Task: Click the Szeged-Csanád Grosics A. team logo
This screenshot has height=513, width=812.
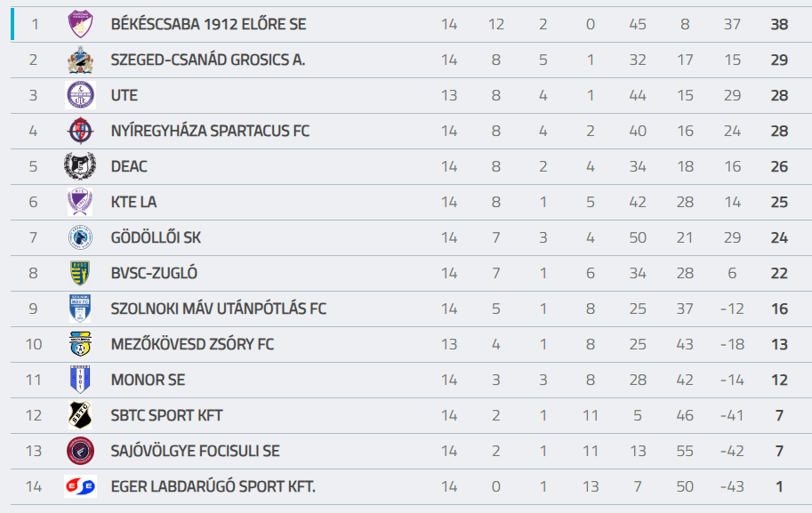Action: tap(80, 60)
